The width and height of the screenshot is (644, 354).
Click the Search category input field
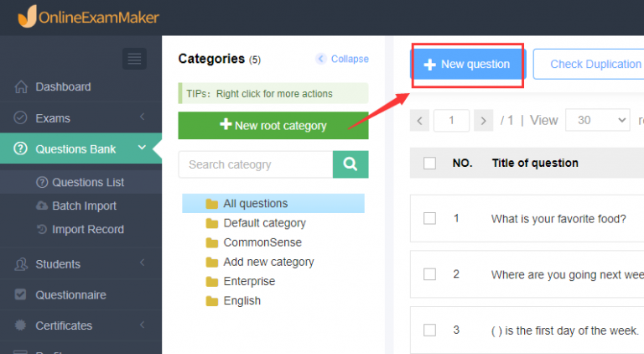256,164
